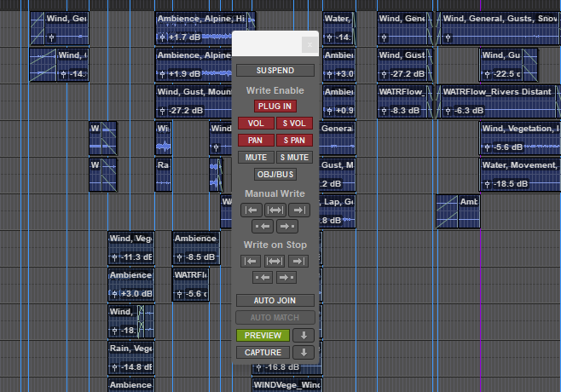The height and width of the screenshot is (392, 561).
Task: Disable S VOL send volume write enable
Action: tap(294, 124)
